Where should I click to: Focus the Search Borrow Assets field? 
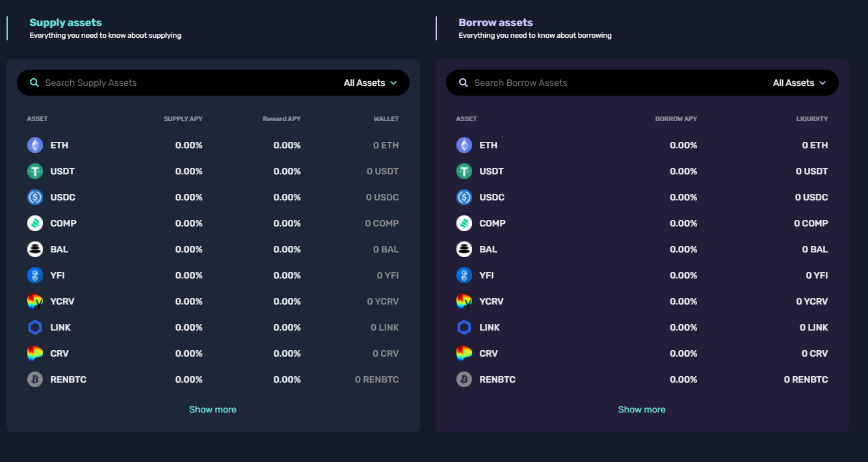(611, 83)
